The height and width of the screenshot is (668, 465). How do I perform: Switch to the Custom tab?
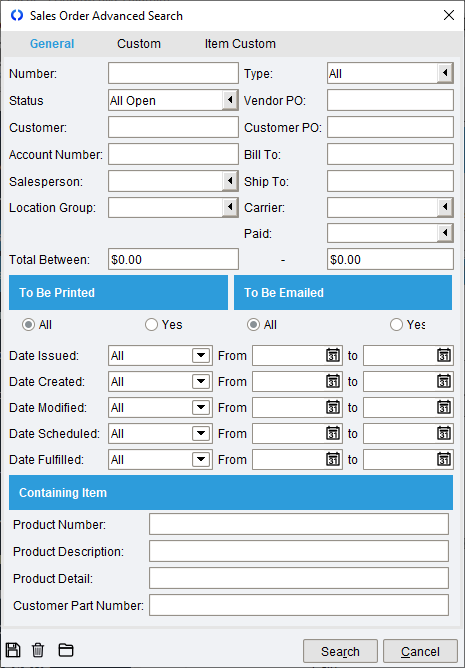(x=139, y=43)
